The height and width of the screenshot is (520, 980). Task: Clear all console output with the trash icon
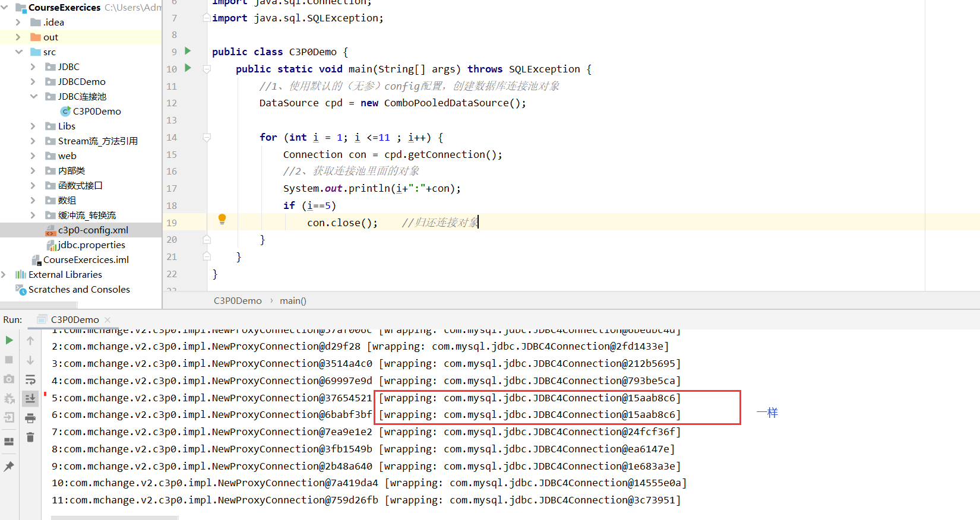30,437
